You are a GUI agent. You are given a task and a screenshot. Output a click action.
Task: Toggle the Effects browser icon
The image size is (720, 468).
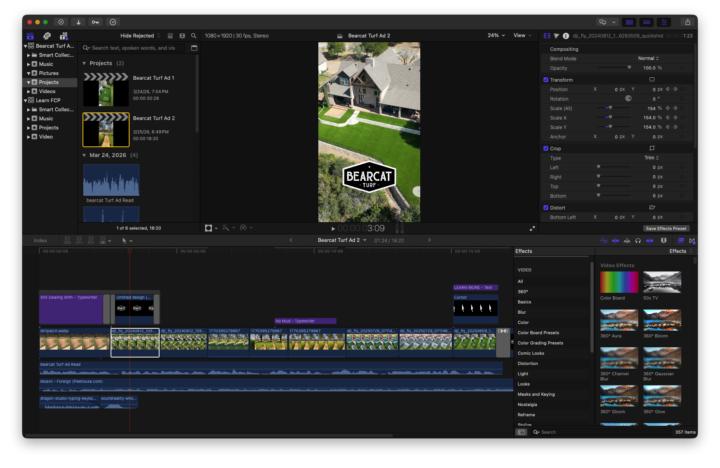[x=681, y=240]
